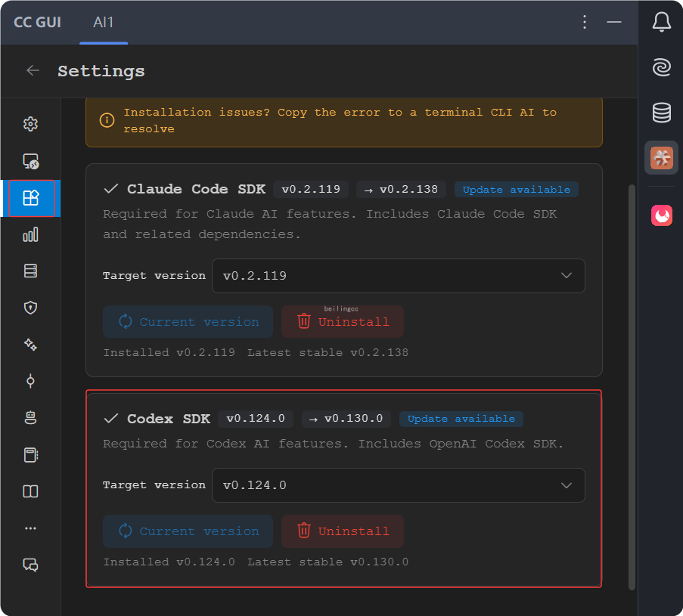Viewport: 683px width, 616px height.
Task: Open the monitor with code badge sidebar icon
Action: (x=30, y=161)
